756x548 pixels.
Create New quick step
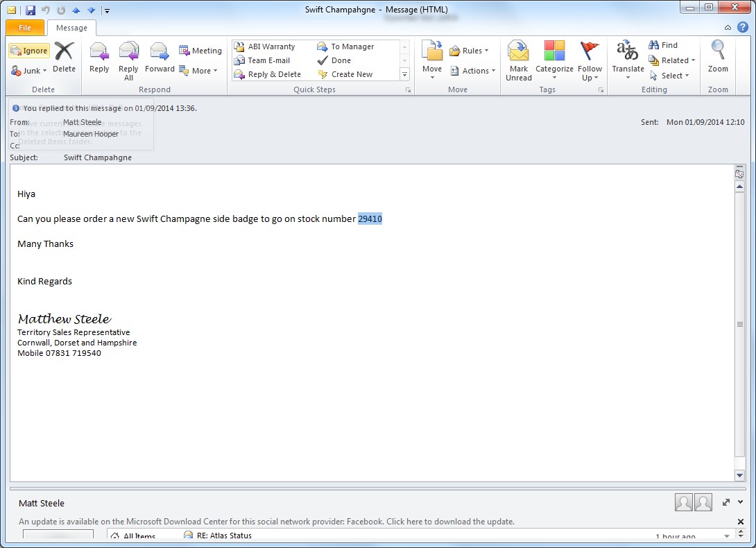point(345,74)
